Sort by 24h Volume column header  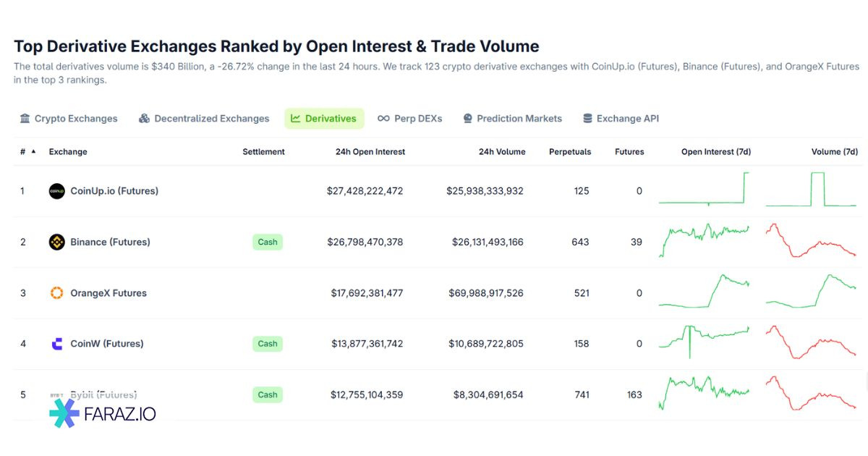coord(501,152)
